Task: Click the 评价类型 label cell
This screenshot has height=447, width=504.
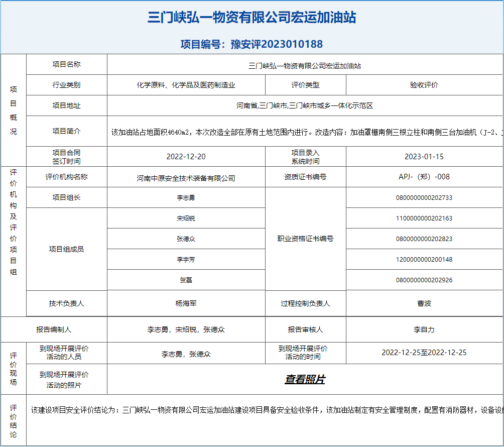Action: pyautogui.click(x=305, y=85)
